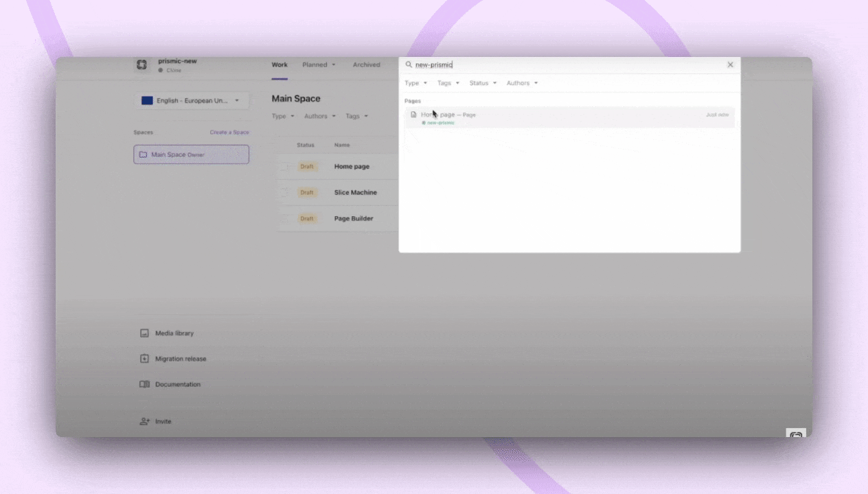This screenshot has height=494, width=868.
Task: Click the new-prismic tag under Home page result
Action: tap(439, 123)
